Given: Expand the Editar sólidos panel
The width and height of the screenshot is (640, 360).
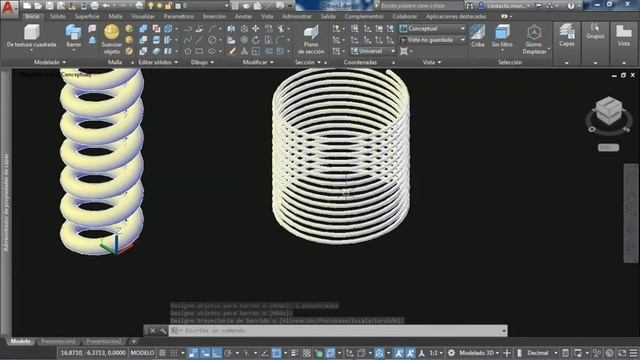Looking at the screenshot, I should (x=158, y=62).
